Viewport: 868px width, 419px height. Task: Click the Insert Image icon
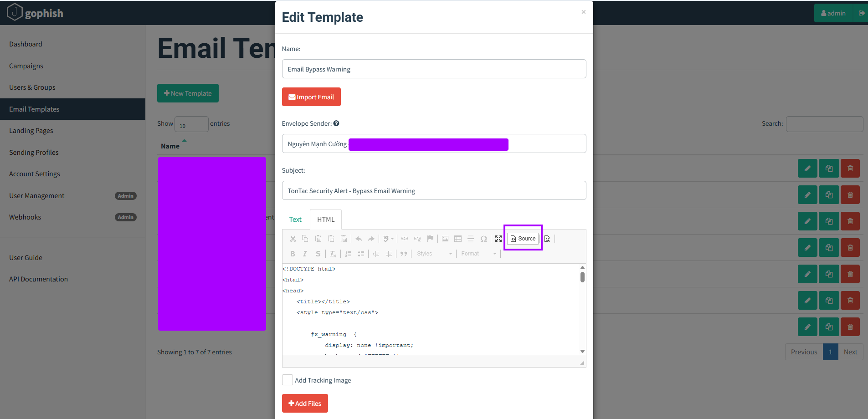[445, 239]
